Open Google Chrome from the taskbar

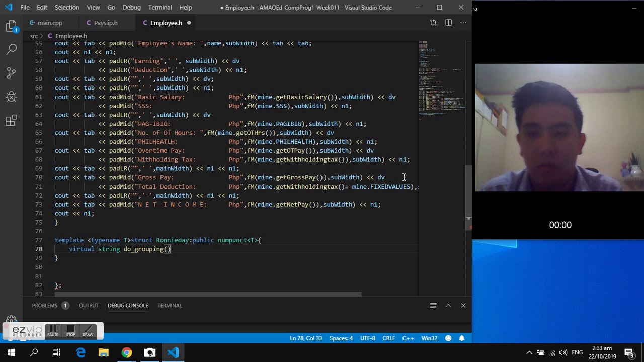click(x=126, y=353)
